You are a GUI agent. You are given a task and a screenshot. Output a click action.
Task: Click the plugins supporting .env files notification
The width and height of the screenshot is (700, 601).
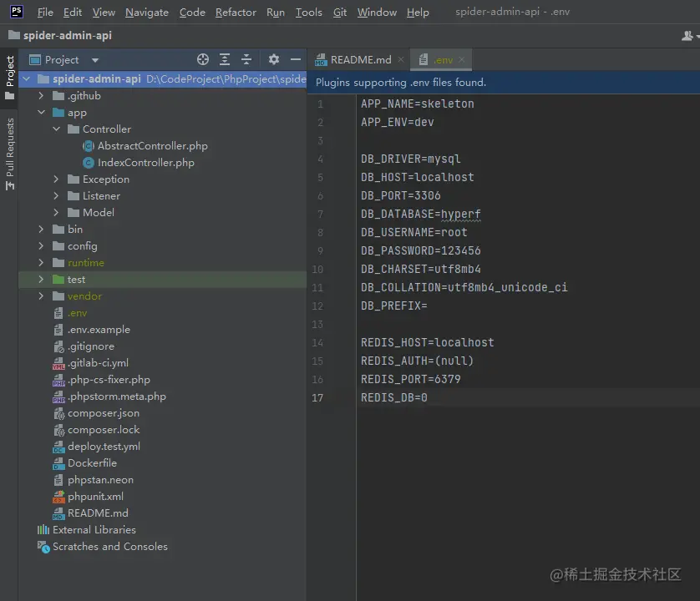(x=401, y=83)
